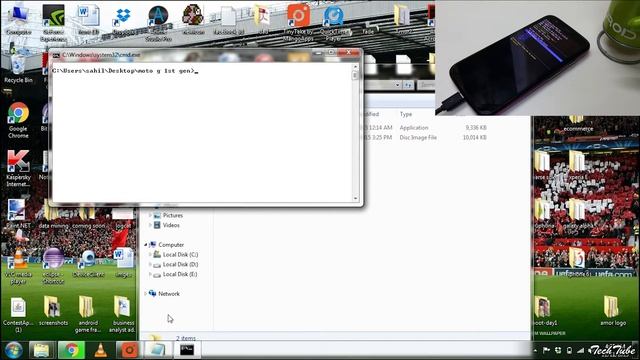Expand Local Disk (C:) in Explorer tree
Screen dimensions: 640x360
pos(151,254)
